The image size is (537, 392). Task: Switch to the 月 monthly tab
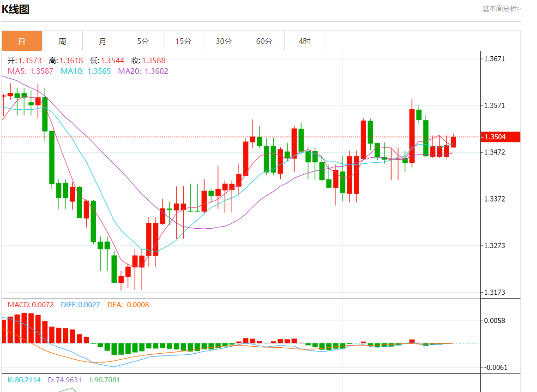103,41
